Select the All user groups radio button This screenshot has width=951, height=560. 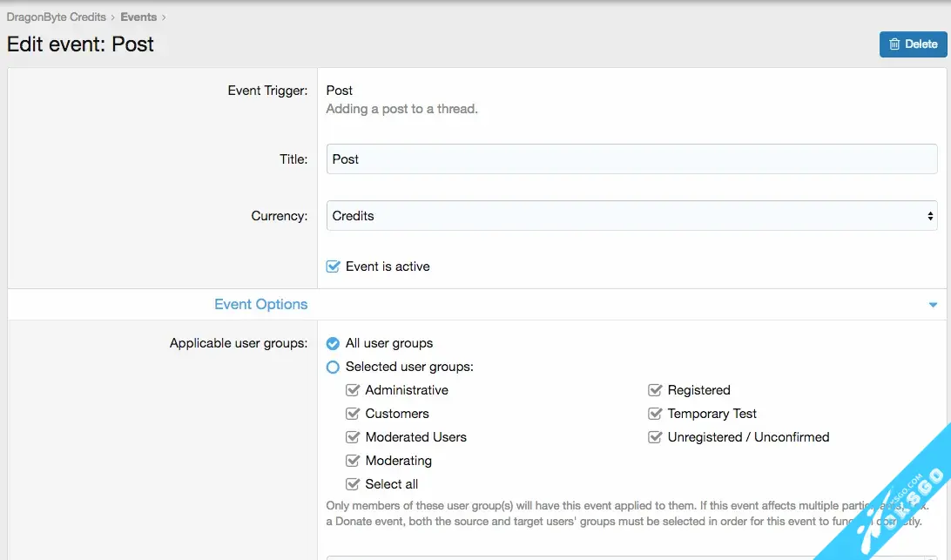[x=333, y=344]
